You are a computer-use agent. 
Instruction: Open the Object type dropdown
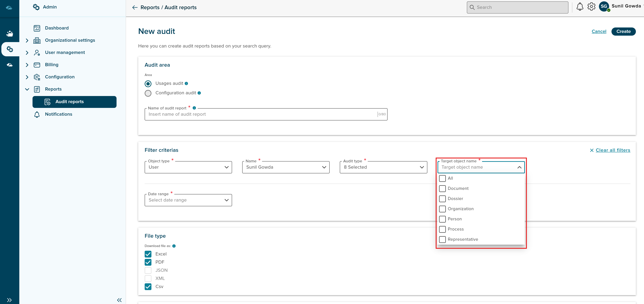point(188,167)
